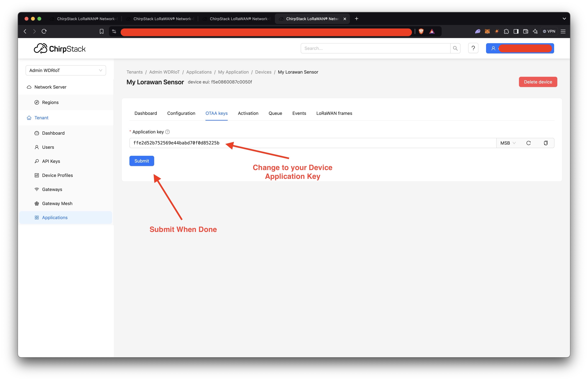
Task: Click the search magnifier button
Action: coord(455,48)
